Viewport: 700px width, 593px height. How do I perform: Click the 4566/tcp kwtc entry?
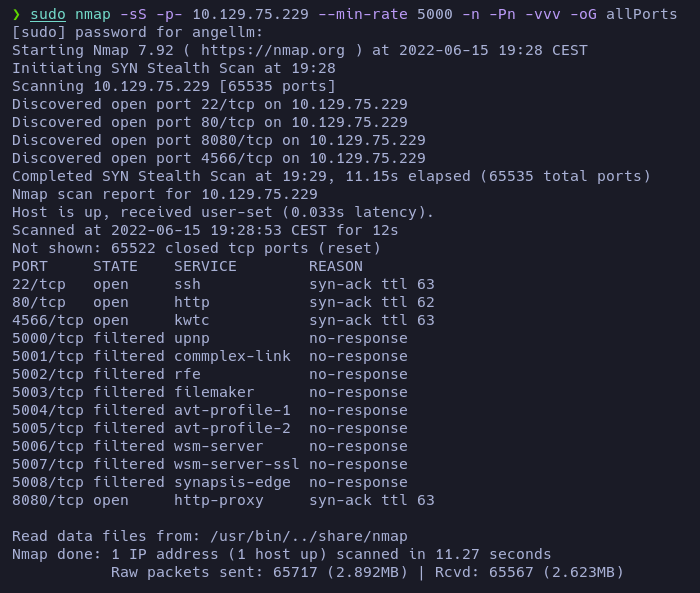(x=223, y=320)
